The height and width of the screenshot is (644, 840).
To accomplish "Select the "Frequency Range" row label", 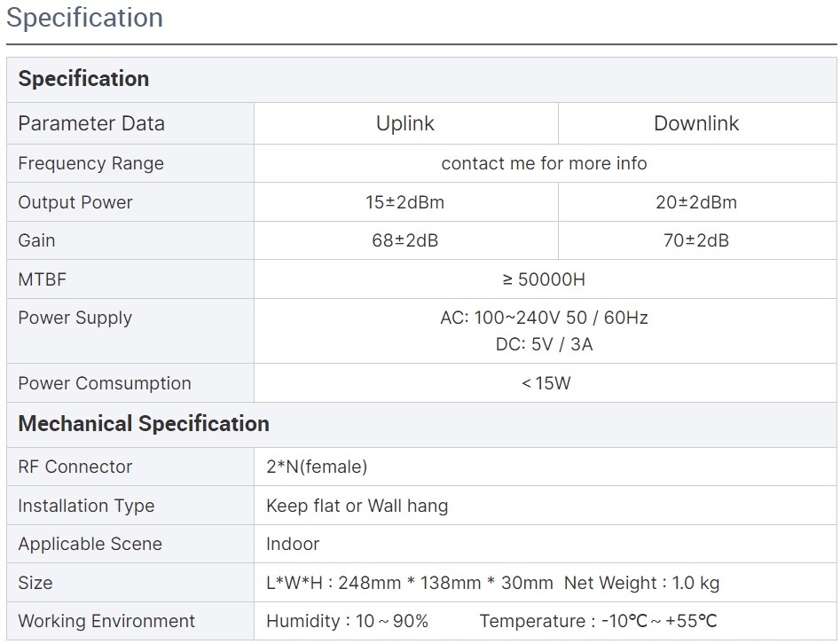I will pos(90,163).
